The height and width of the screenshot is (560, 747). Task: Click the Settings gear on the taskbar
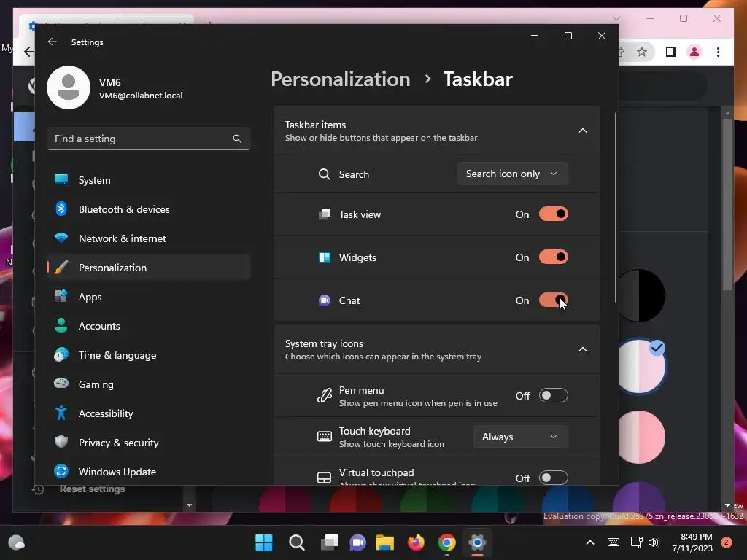(x=477, y=542)
